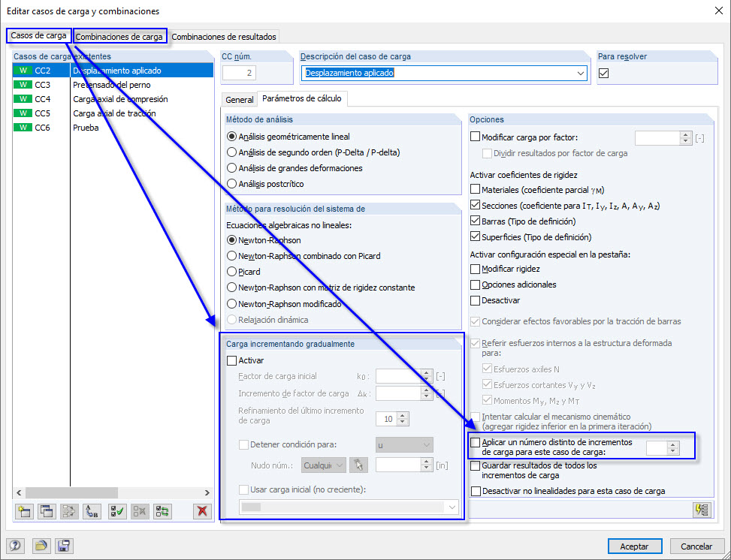Screen dimensions: 731x560
Task: Select CC5 Carga axial de tracción
Action: [113, 113]
